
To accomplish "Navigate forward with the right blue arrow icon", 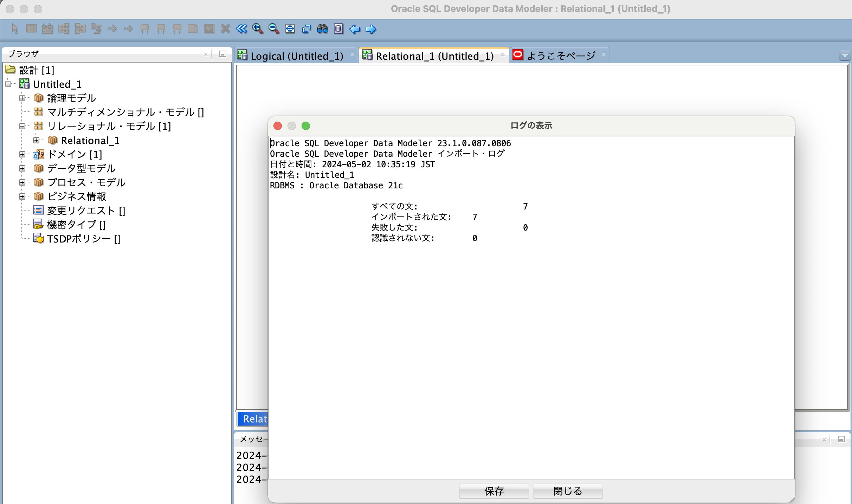I will coord(371,29).
